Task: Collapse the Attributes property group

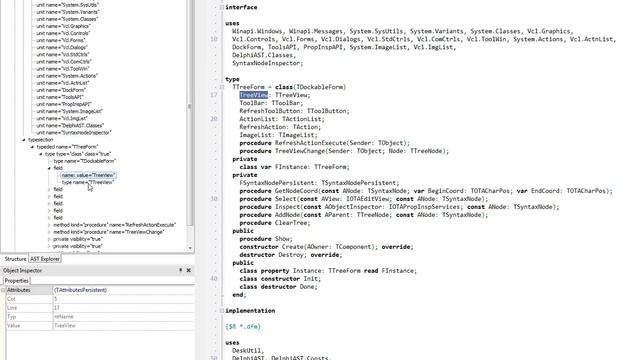Action: click(3, 290)
